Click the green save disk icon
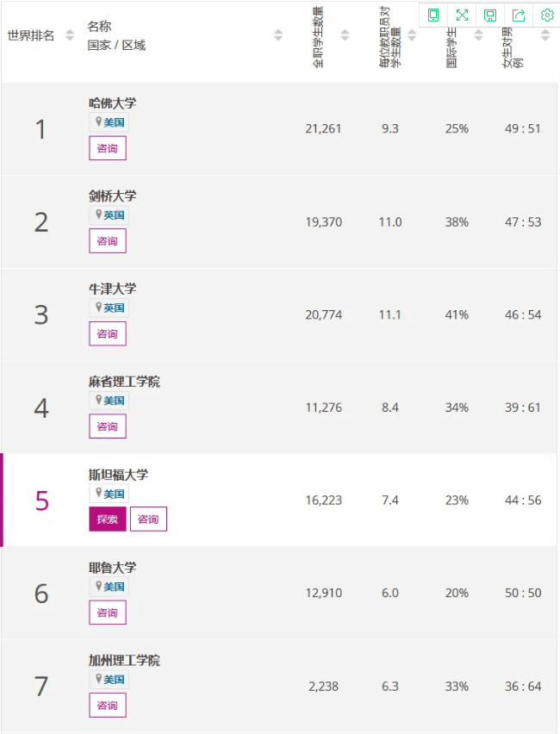This screenshot has width=560, height=734. pyautogui.click(x=489, y=15)
